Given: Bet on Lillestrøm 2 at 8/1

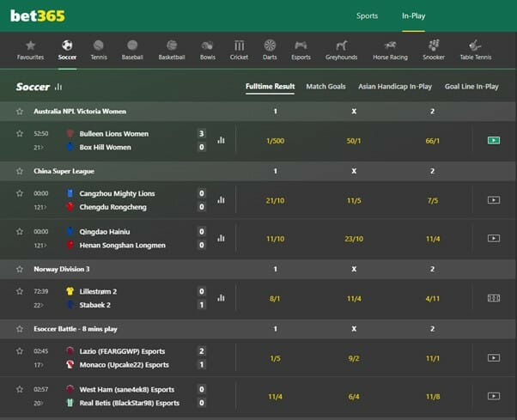Looking at the screenshot, I should tap(276, 299).
